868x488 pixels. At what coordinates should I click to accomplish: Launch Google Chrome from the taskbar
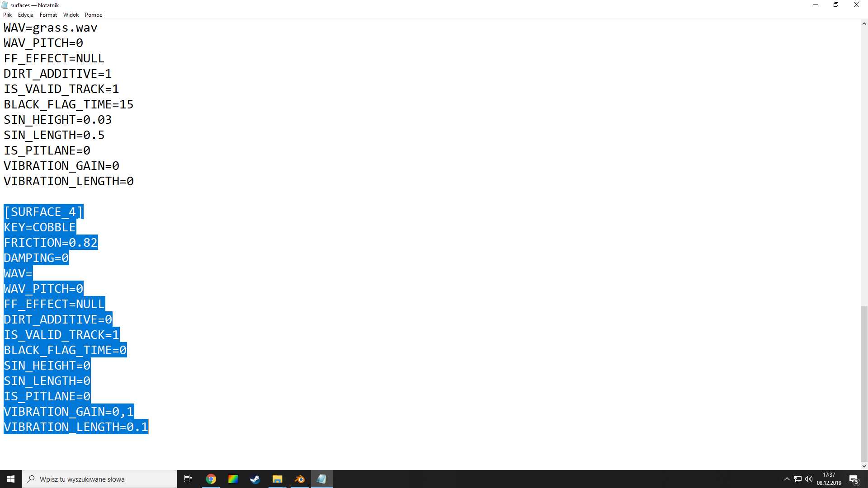[x=211, y=479]
